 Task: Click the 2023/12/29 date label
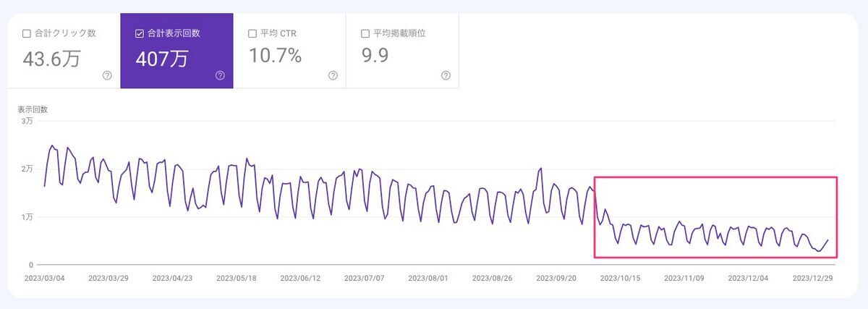pos(812,278)
